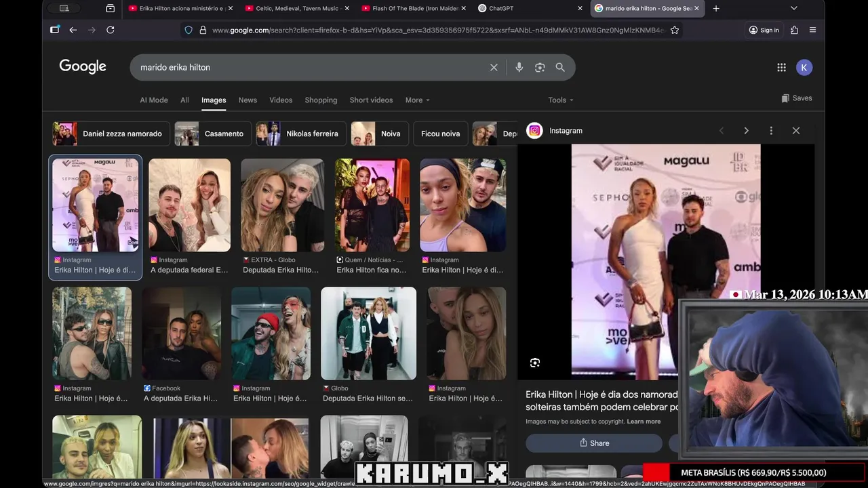Reload the current page

click(110, 30)
